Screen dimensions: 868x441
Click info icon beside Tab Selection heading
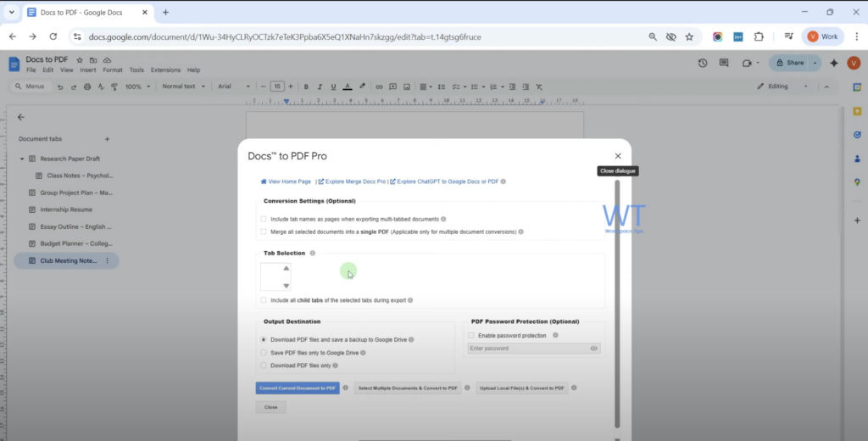tap(312, 254)
